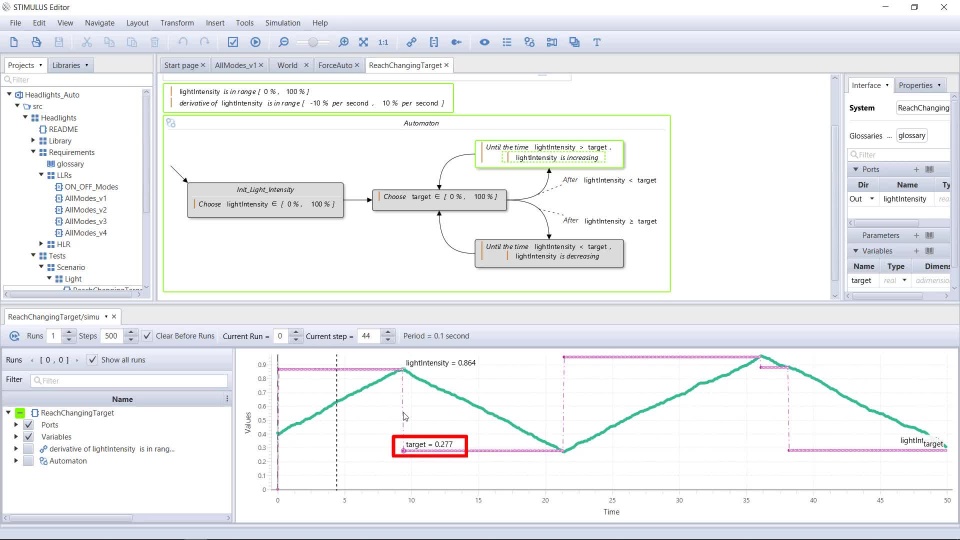Click the glossary button next to Glossaries
This screenshot has height=540, width=960.
click(x=912, y=136)
